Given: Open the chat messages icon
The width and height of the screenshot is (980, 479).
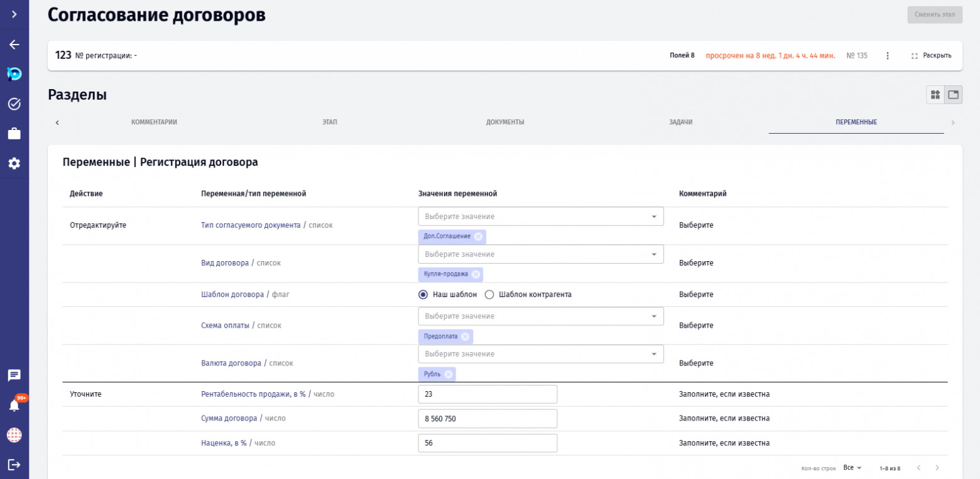Looking at the screenshot, I should click(x=14, y=375).
